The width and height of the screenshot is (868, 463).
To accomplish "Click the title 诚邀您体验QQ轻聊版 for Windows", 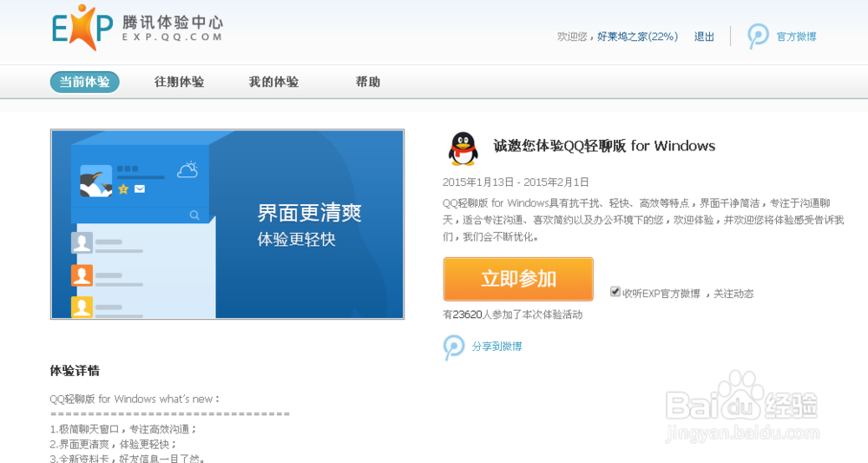I will pyautogui.click(x=604, y=146).
